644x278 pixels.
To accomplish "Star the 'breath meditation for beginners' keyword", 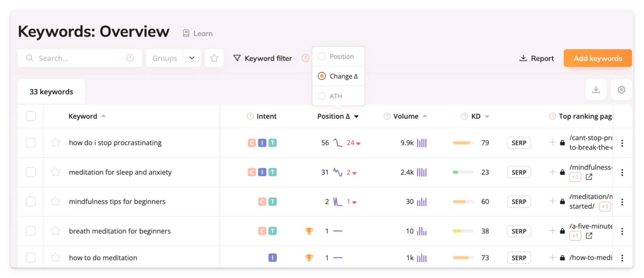I will click(x=55, y=231).
